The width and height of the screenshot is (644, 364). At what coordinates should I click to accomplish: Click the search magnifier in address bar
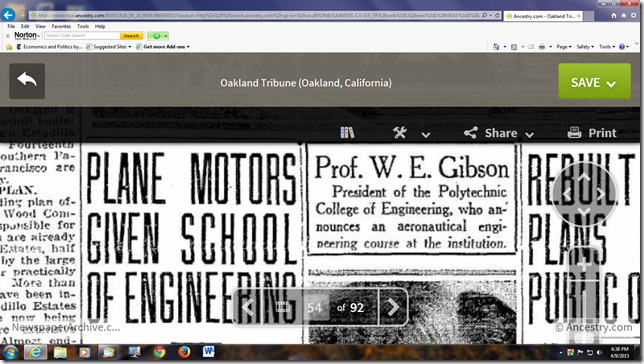pos(484,16)
